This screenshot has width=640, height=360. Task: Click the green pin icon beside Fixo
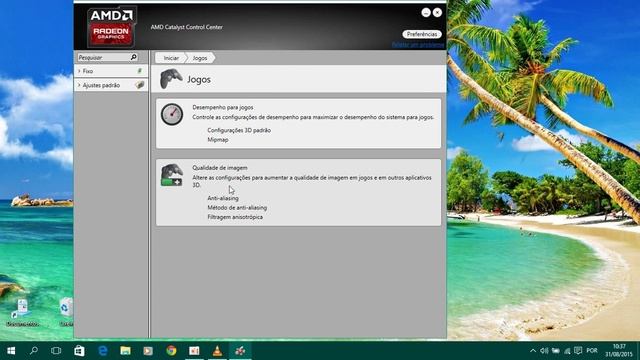140,71
